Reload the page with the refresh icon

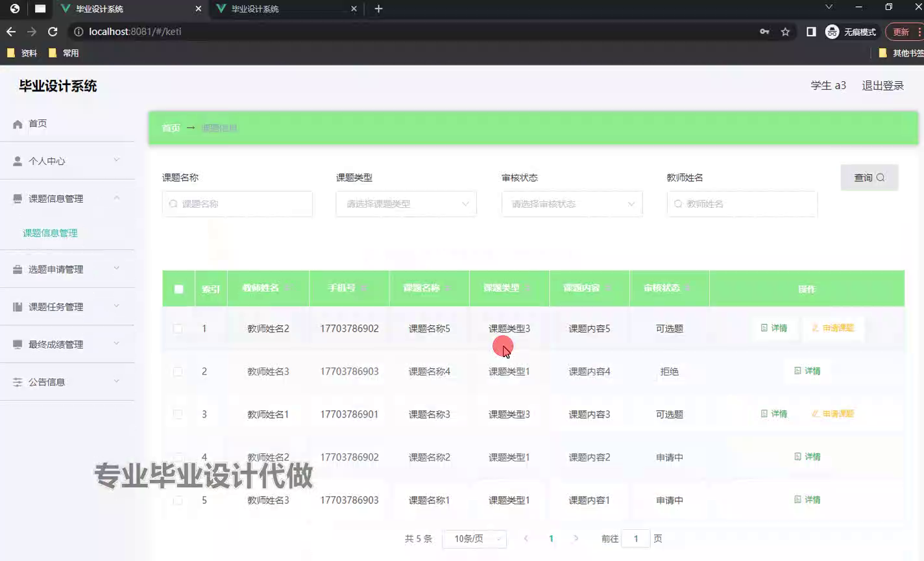[53, 31]
